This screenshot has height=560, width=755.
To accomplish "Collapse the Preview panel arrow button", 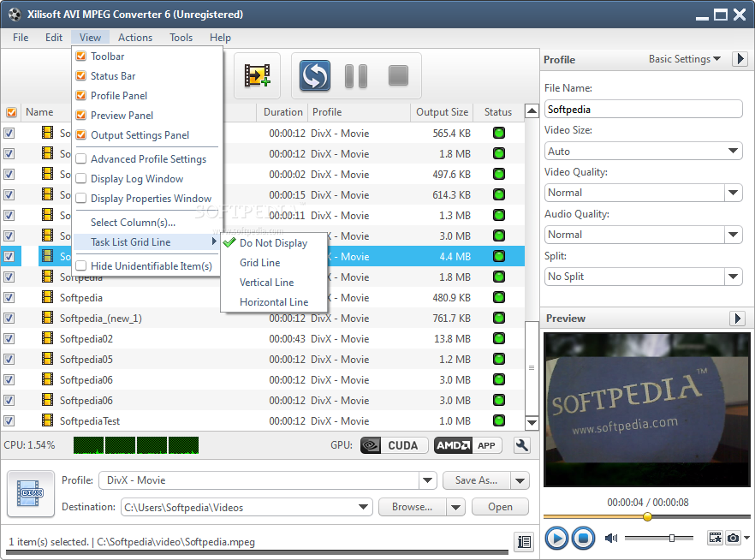I will point(737,319).
